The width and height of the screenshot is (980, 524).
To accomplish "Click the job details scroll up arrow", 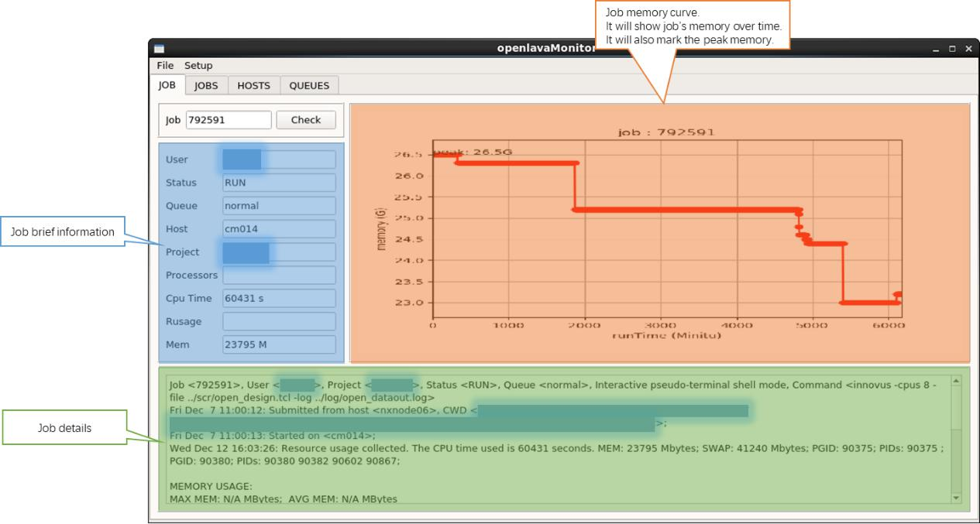I will [x=955, y=380].
